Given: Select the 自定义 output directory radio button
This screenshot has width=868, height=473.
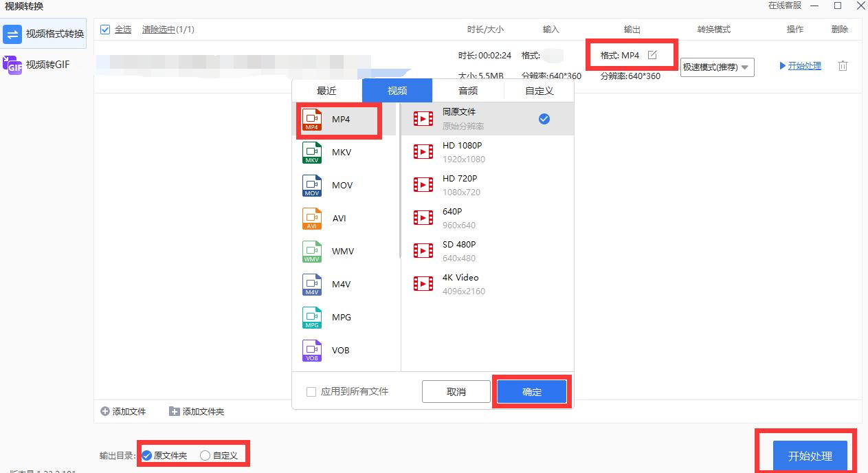Looking at the screenshot, I should click(x=204, y=454).
